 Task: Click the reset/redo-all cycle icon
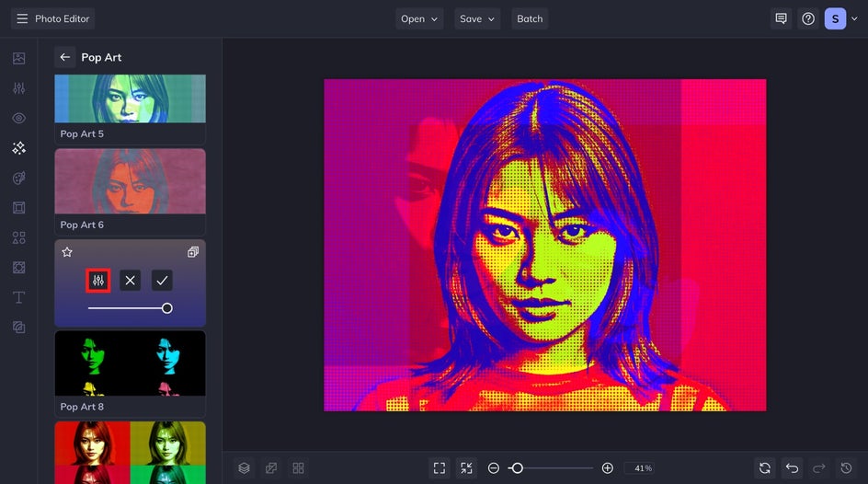(x=765, y=468)
